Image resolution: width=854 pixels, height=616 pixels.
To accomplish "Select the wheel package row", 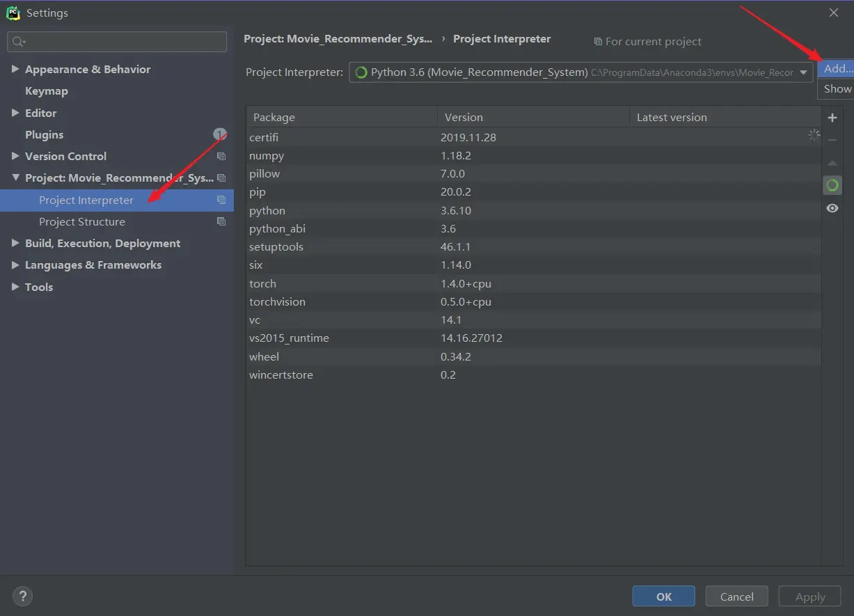I will click(x=534, y=356).
